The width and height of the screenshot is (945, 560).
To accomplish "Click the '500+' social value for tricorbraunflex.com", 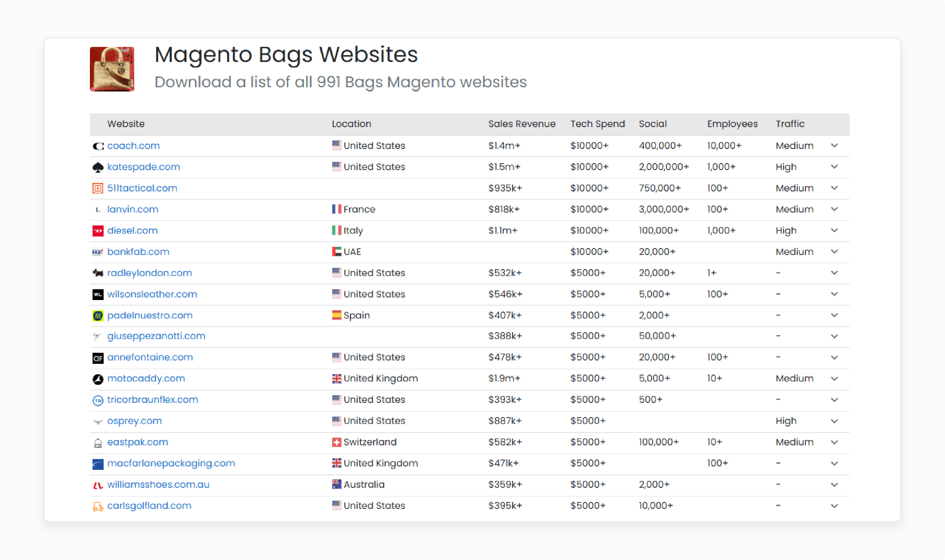I will click(x=650, y=400).
